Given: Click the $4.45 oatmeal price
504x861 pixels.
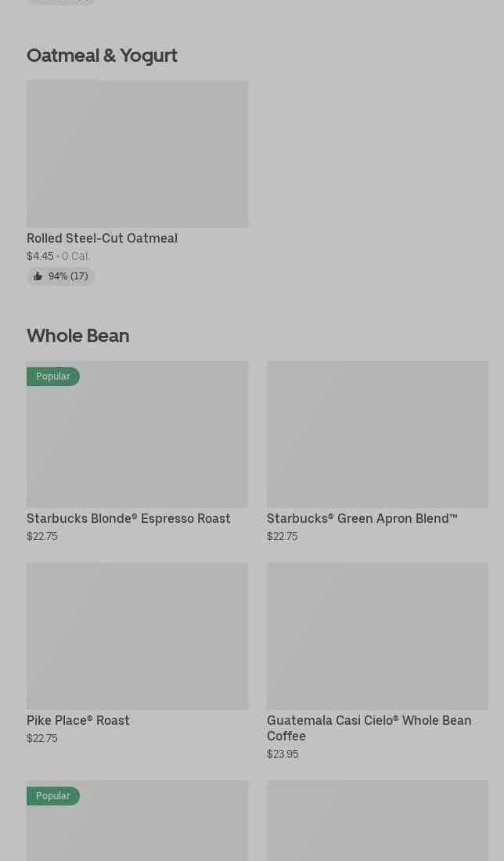Looking at the screenshot, I should 40,256.
